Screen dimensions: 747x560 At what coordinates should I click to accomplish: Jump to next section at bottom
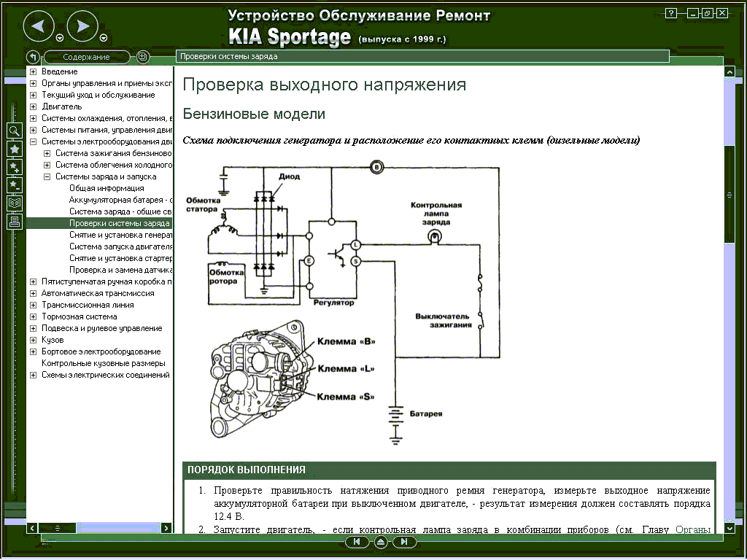[404, 542]
